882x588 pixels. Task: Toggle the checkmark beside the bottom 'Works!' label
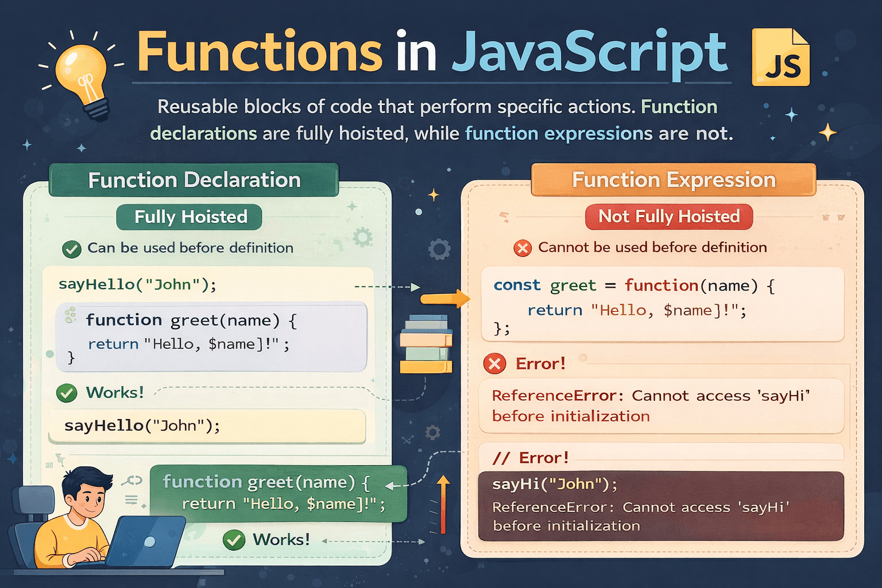coord(234,540)
